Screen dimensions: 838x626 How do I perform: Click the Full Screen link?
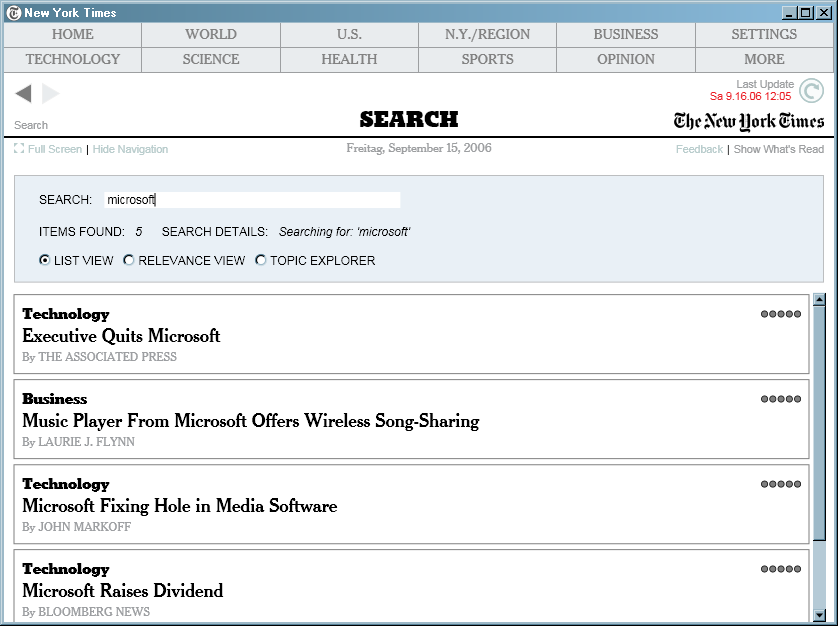(55, 149)
